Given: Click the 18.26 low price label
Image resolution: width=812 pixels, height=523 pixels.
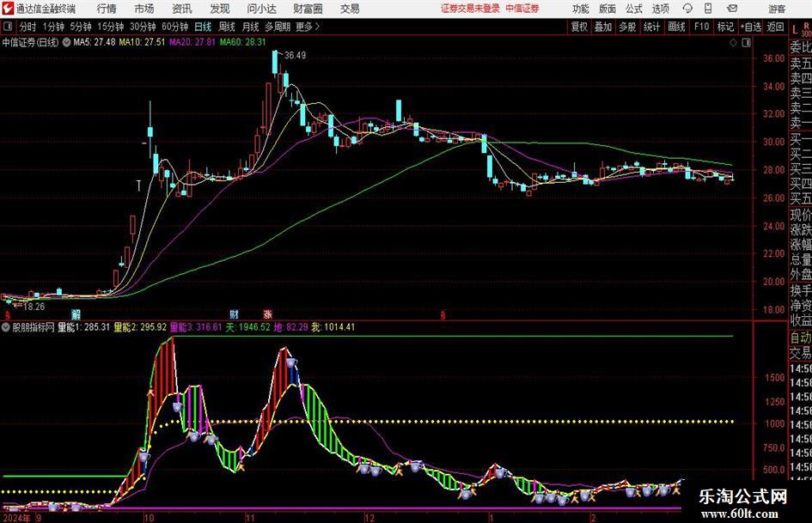Looking at the screenshot, I should tap(34, 307).
